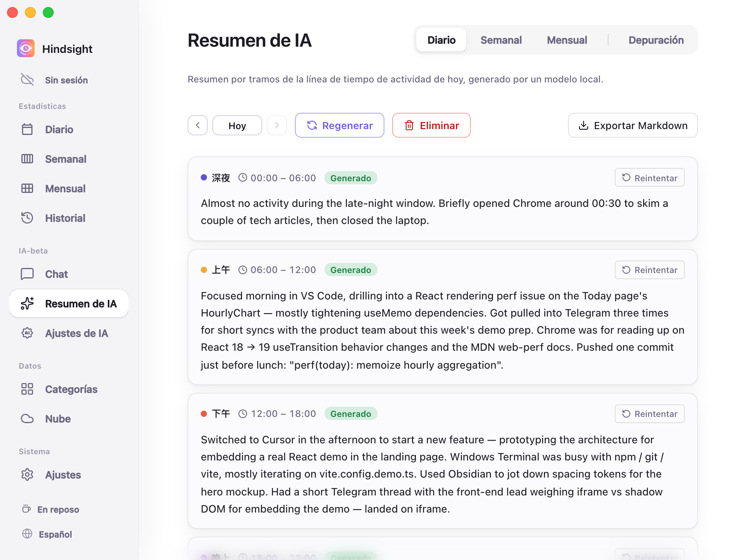Click the green macOS zoom button
Viewport: 747px width, 560px height.
[x=48, y=12]
